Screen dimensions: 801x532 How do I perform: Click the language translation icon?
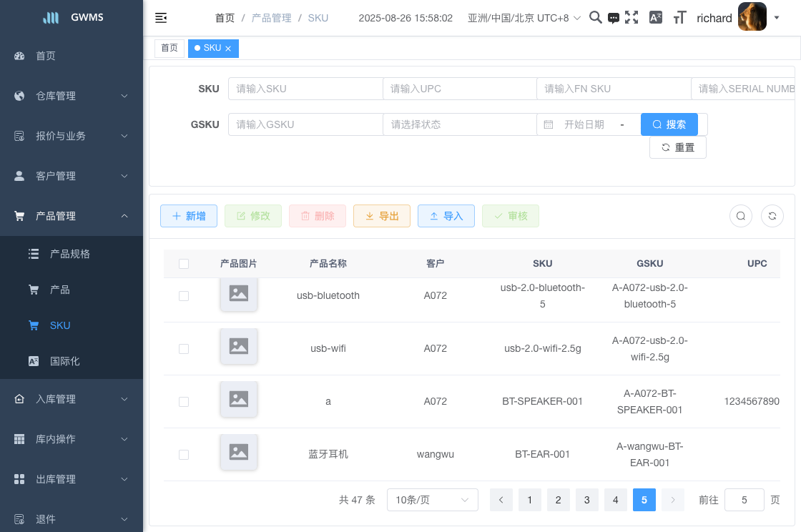(655, 18)
